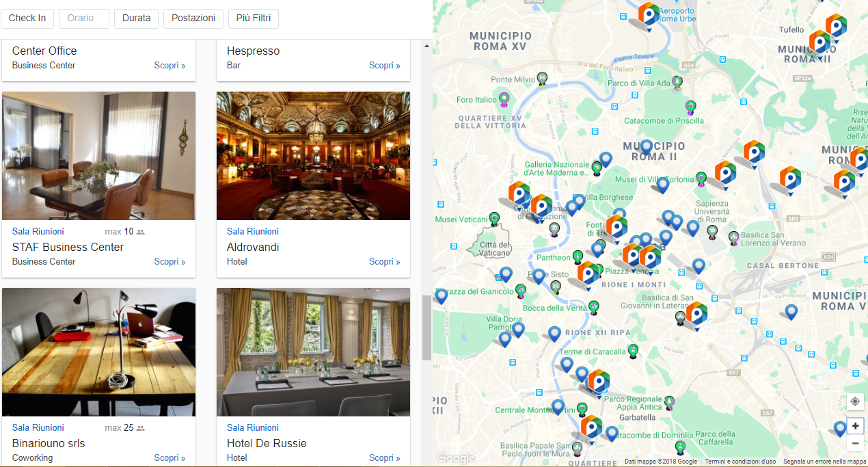Click the map zoom out minus button

[855, 444]
